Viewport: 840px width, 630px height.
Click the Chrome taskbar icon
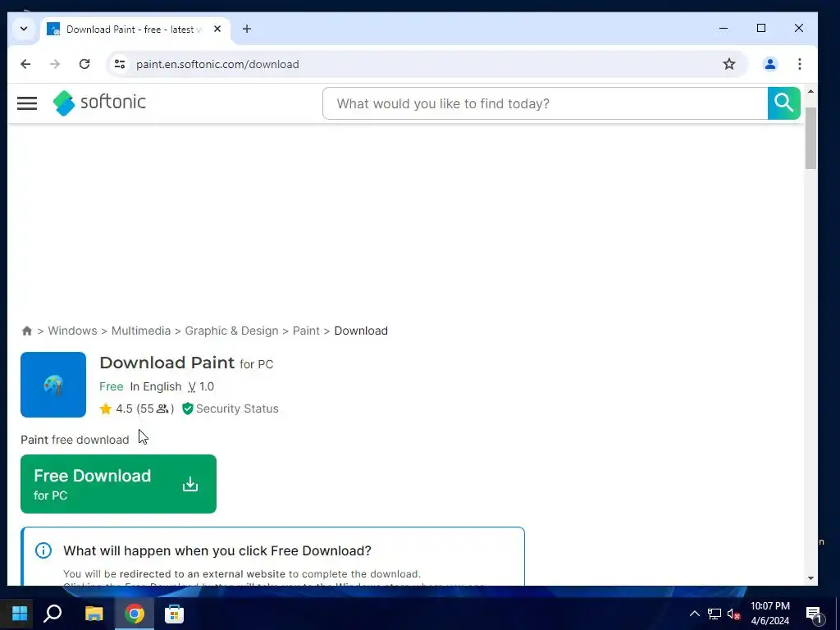click(x=135, y=614)
